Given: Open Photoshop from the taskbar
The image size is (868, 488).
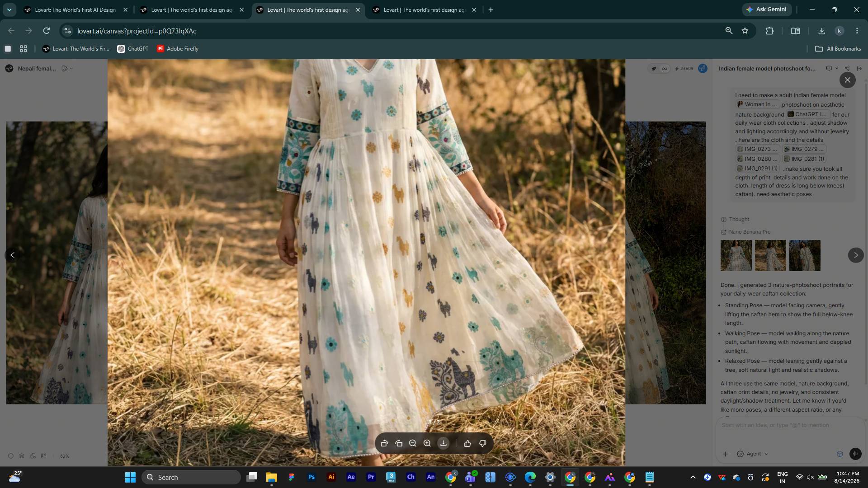Looking at the screenshot, I should 311,477.
